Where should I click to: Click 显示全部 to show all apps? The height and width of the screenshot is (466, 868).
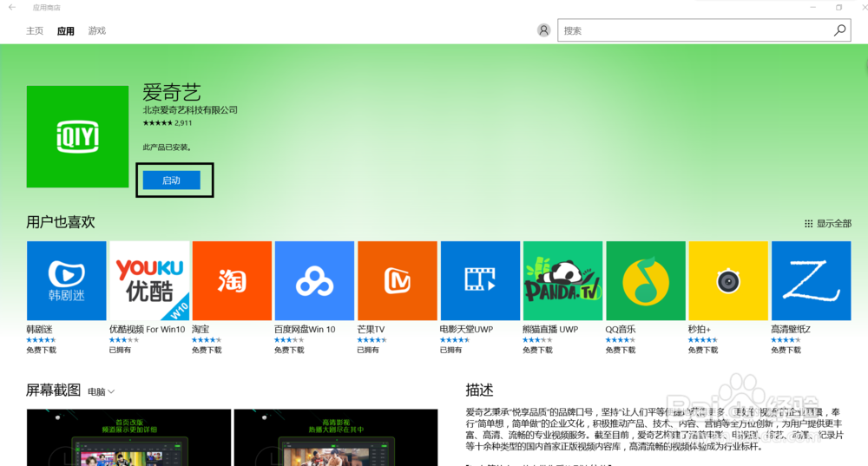coord(833,224)
